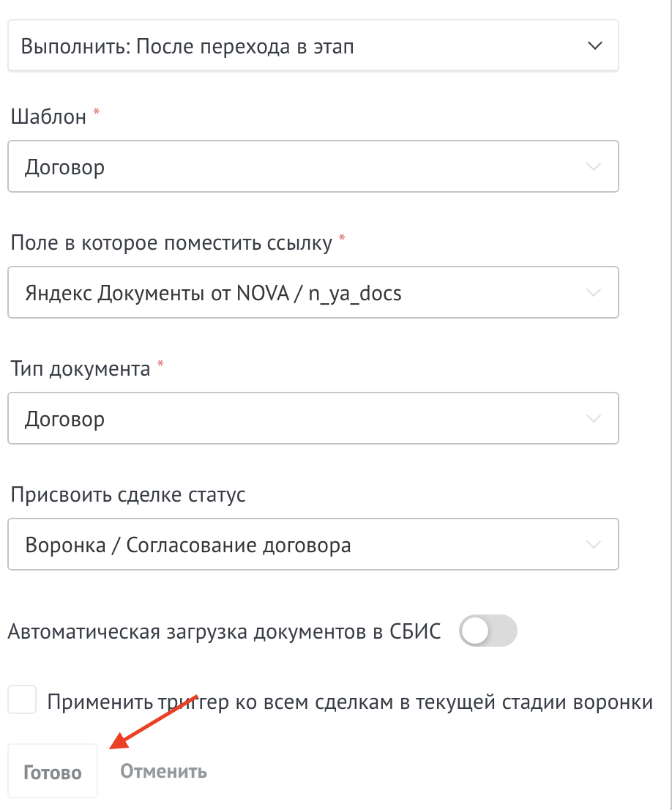The height and width of the screenshot is (810, 672).
Task: Click the Поле в которое поместить ссылку label
Action: coord(171,243)
